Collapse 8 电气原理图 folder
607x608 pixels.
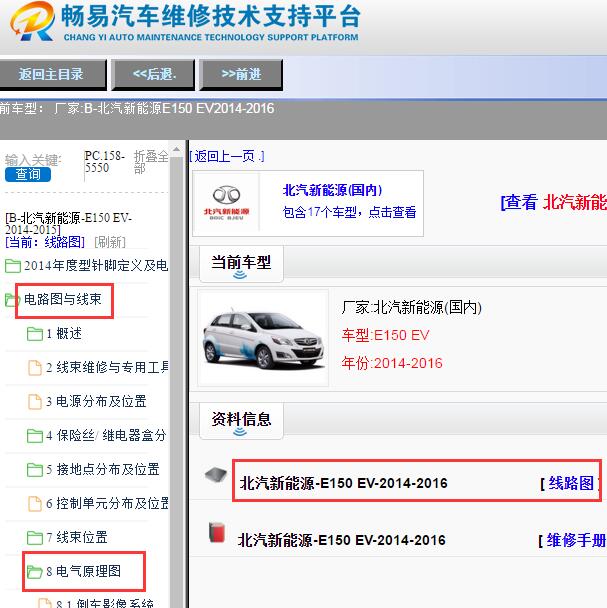(83, 571)
